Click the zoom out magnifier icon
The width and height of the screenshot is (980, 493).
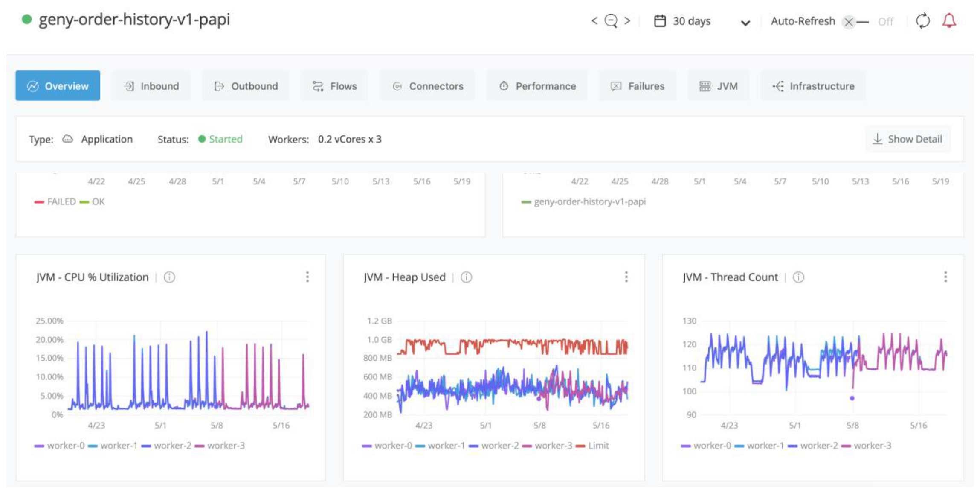point(611,20)
